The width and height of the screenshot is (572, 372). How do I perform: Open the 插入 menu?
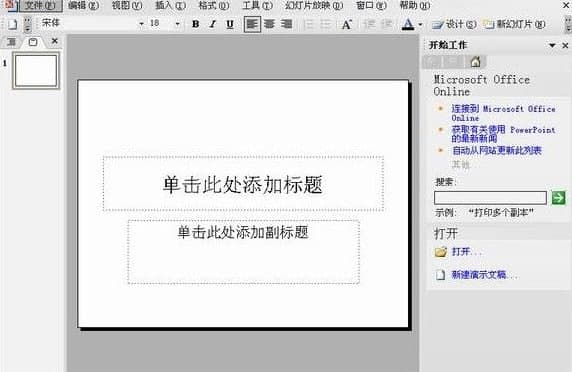pyautogui.click(x=170, y=5)
